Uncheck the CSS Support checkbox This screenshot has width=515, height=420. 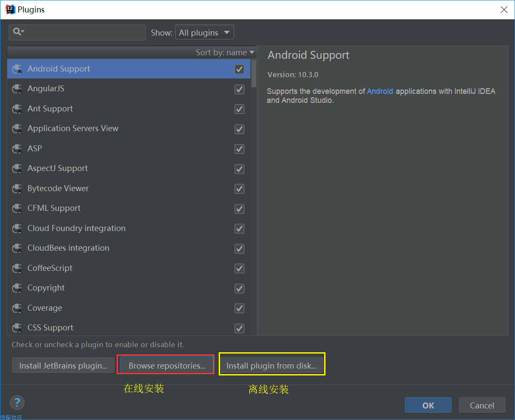(x=239, y=328)
